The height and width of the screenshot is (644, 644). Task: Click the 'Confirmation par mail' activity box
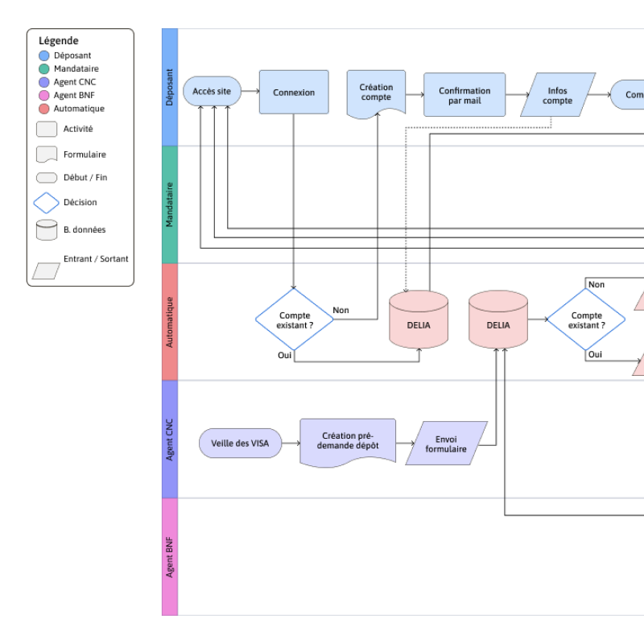click(x=464, y=95)
